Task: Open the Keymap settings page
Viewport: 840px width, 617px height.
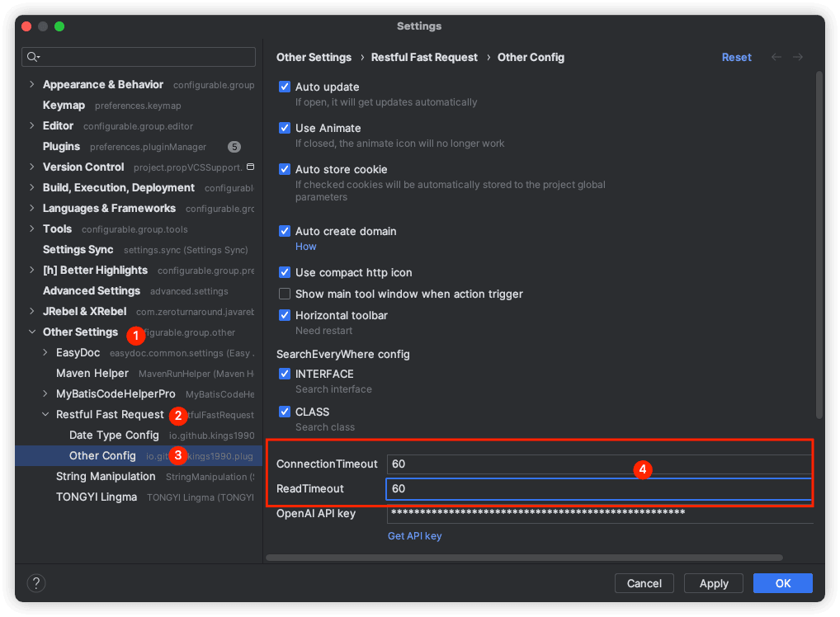Action: tap(64, 105)
